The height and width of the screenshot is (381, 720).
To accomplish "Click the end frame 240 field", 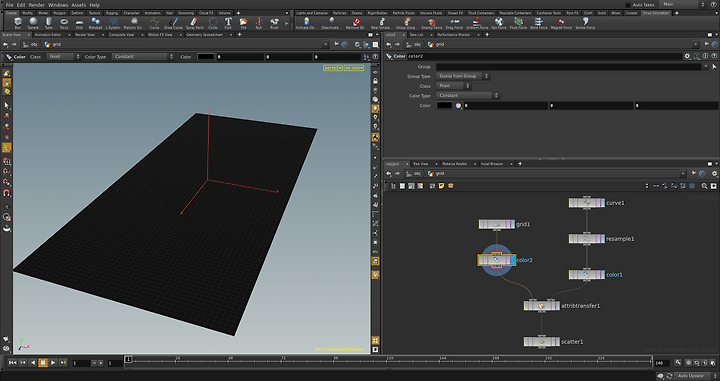I will point(662,363).
